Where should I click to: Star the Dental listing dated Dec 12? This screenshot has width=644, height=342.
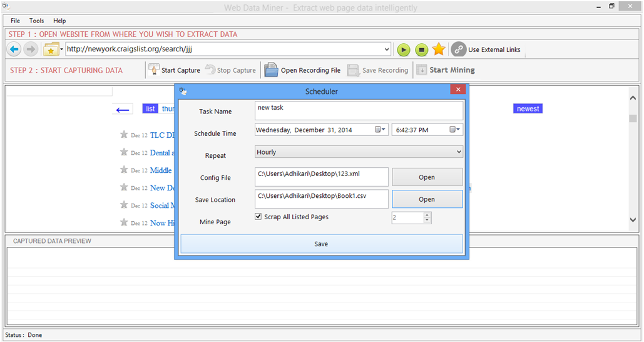(x=124, y=152)
